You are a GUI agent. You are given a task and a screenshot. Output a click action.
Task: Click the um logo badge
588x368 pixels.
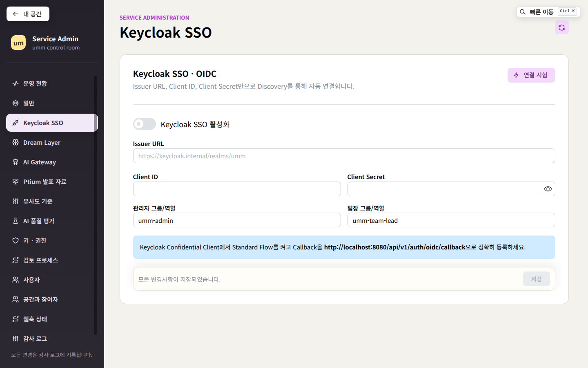[18, 43]
